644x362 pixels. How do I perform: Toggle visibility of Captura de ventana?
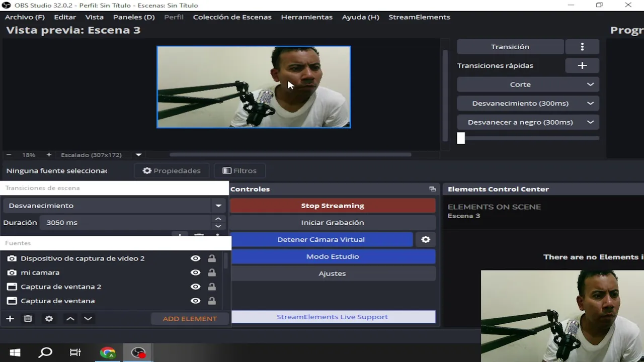click(196, 301)
